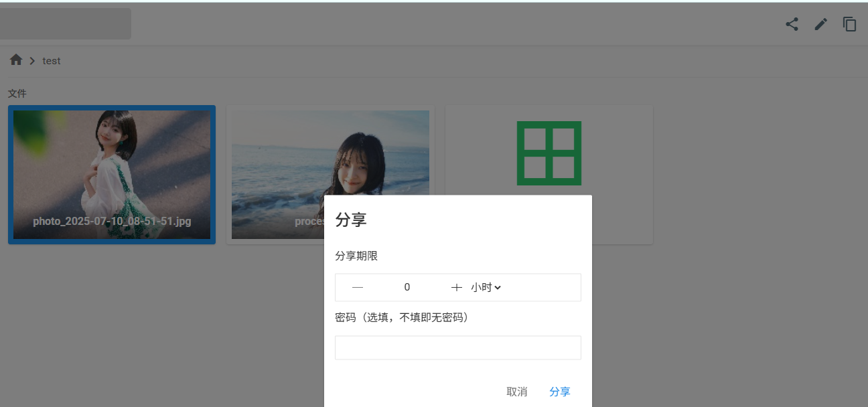
Task: Confirm with the blue 分享 button
Action: [560, 392]
